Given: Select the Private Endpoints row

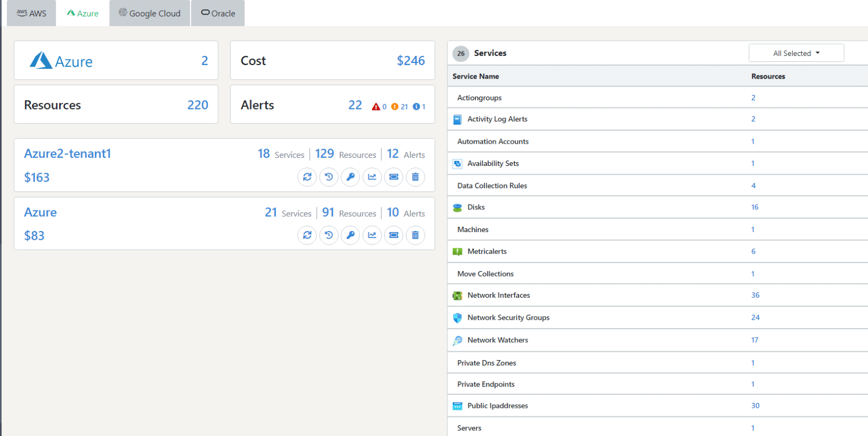Looking at the screenshot, I should 658,384.
